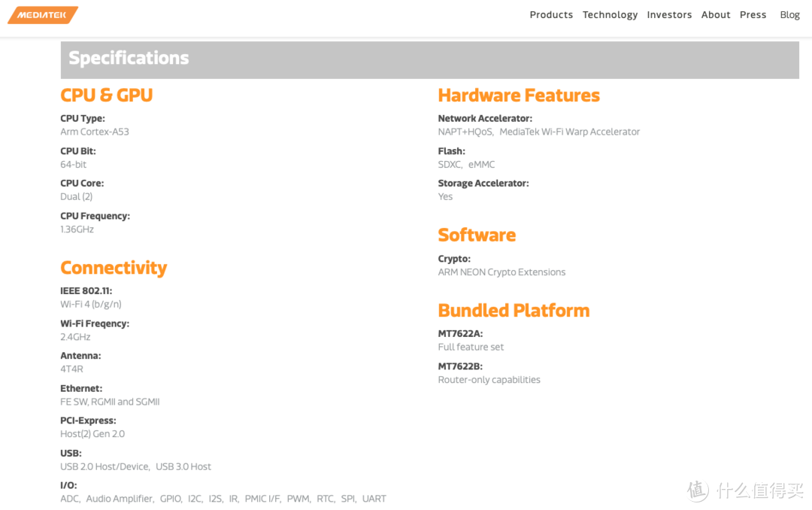Click the Arm Cortex-A53 CPU type text

(x=95, y=132)
